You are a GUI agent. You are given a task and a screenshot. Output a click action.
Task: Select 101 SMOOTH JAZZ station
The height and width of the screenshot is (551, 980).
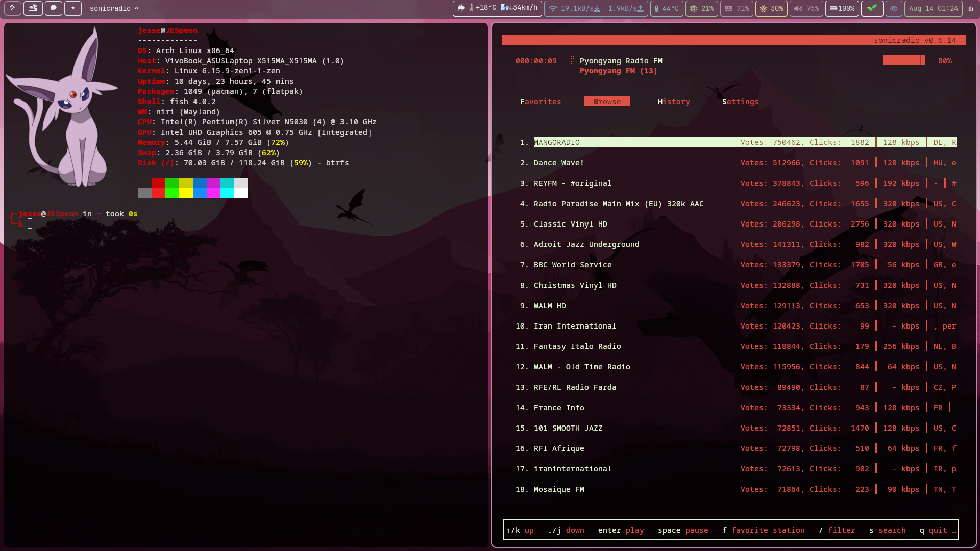(736, 428)
